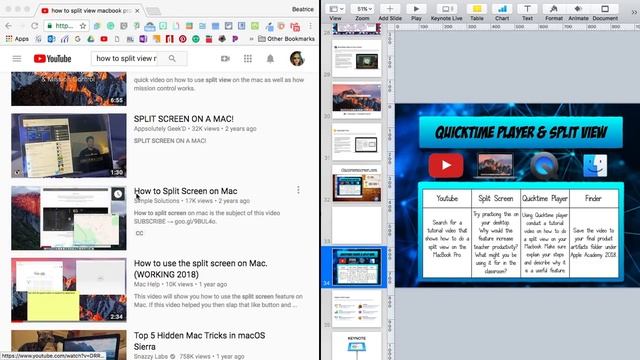The width and height of the screenshot is (640, 360).
Task: Start the slideshow with Keynote Play
Action: pyautogui.click(x=416, y=12)
